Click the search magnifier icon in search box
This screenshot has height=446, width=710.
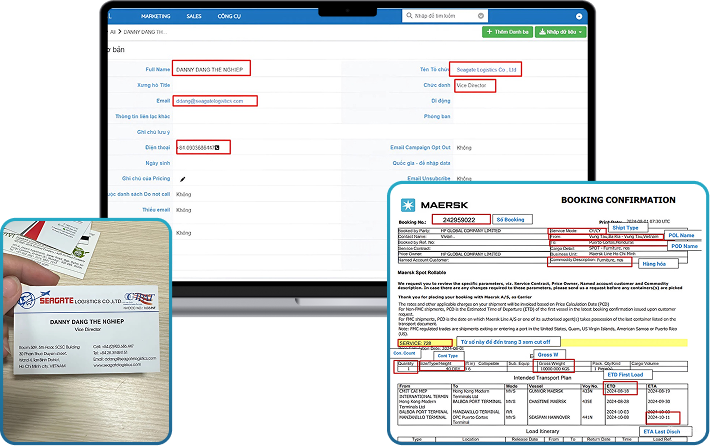[410, 17]
